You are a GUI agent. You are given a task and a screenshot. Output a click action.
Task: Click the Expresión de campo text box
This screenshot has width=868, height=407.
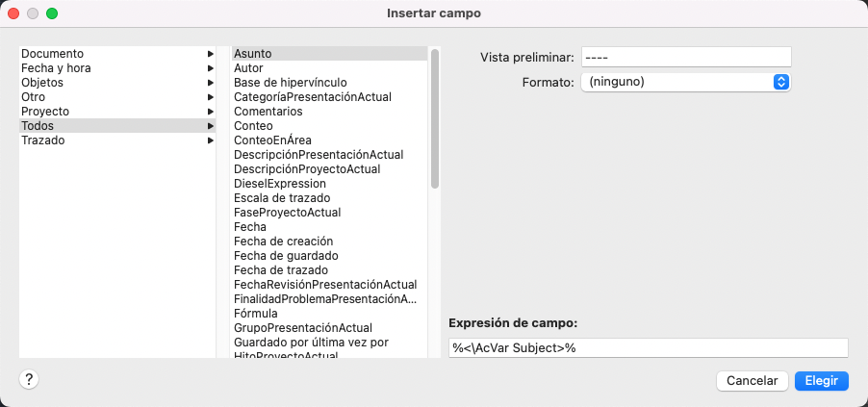point(648,347)
